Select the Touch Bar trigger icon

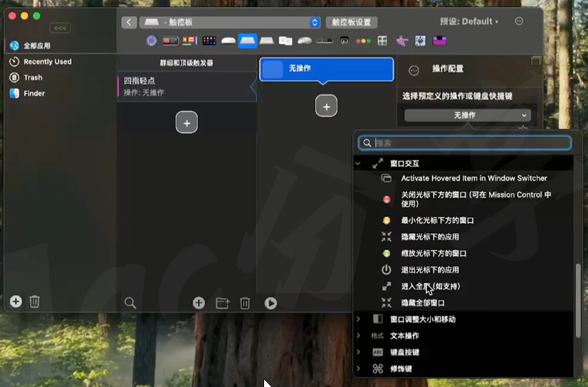pyautogui.click(x=170, y=41)
